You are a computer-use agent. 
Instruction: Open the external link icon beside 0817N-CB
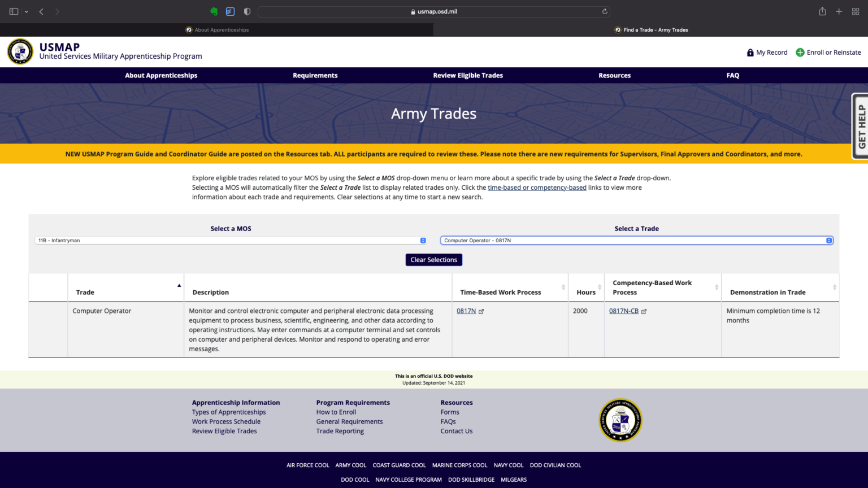[x=644, y=311]
